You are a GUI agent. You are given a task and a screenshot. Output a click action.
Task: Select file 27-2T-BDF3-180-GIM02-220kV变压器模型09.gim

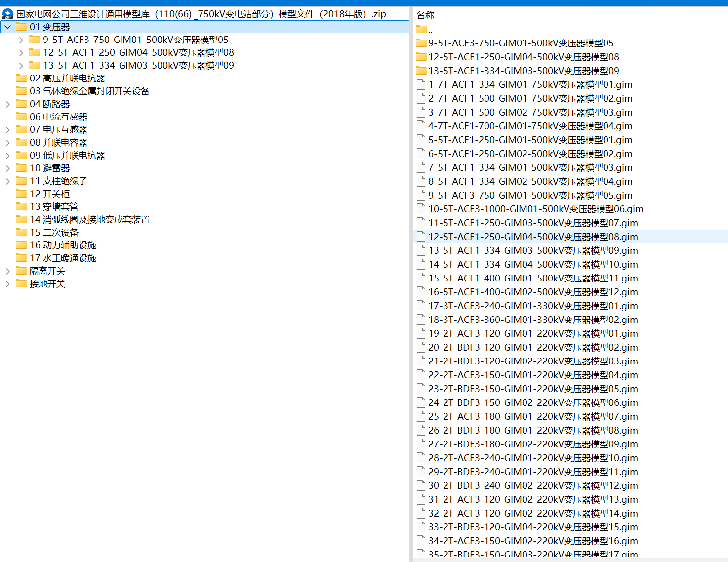(x=533, y=444)
